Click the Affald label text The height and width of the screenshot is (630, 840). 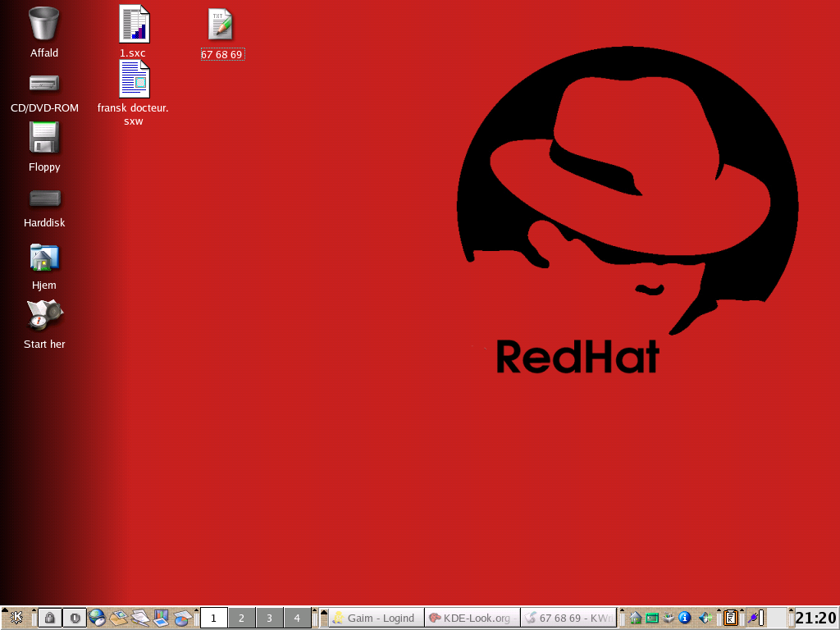click(44, 53)
